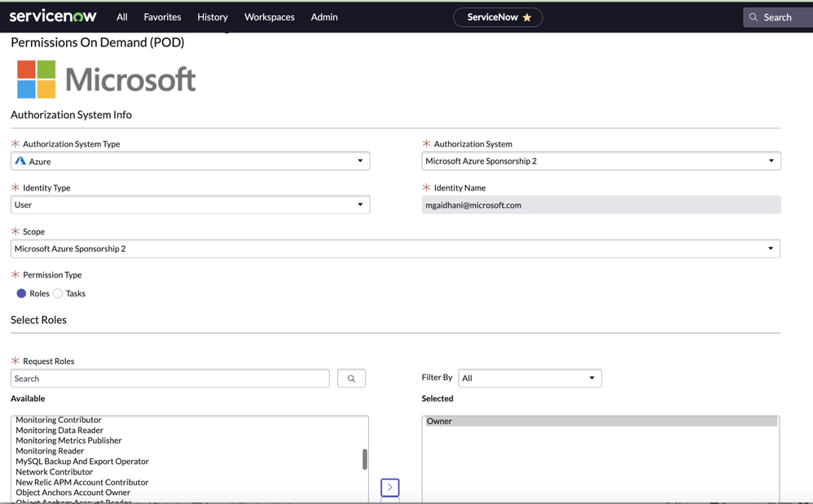Click the magnifier icon beside the Request Roles search box
This screenshot has width=813, height=504.
[351, 378]
